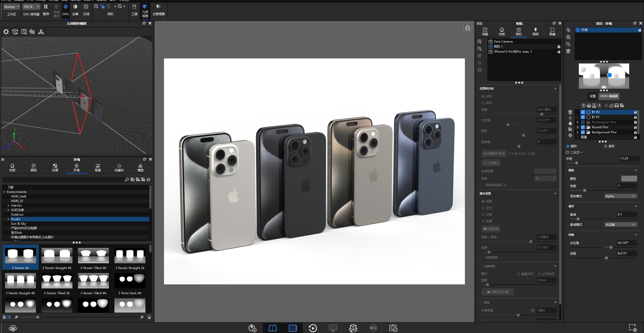
Task: Enable the denoise toolbar option
Action: point(75,10)
